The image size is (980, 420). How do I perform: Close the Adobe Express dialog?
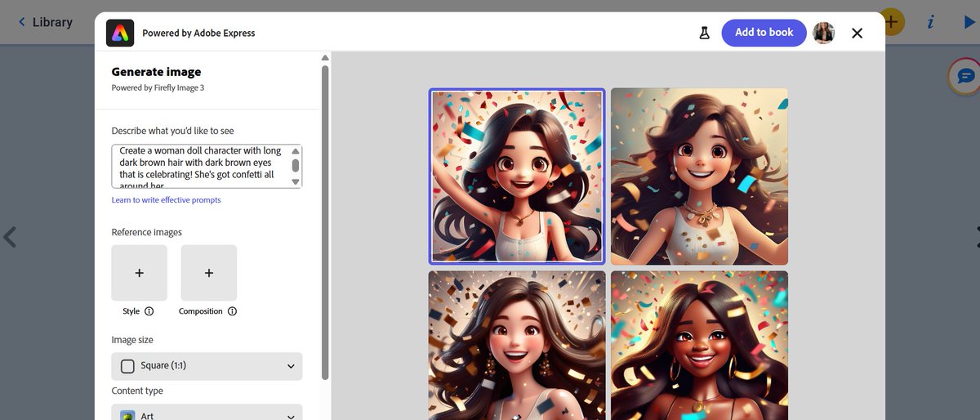(x=857, y=33)
